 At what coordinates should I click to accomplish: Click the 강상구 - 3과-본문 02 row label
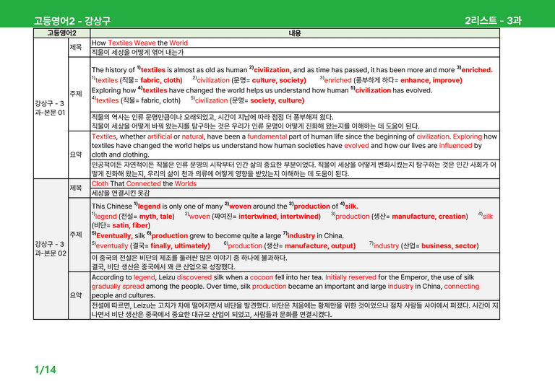pyautogui.click(x=51, y=249)
